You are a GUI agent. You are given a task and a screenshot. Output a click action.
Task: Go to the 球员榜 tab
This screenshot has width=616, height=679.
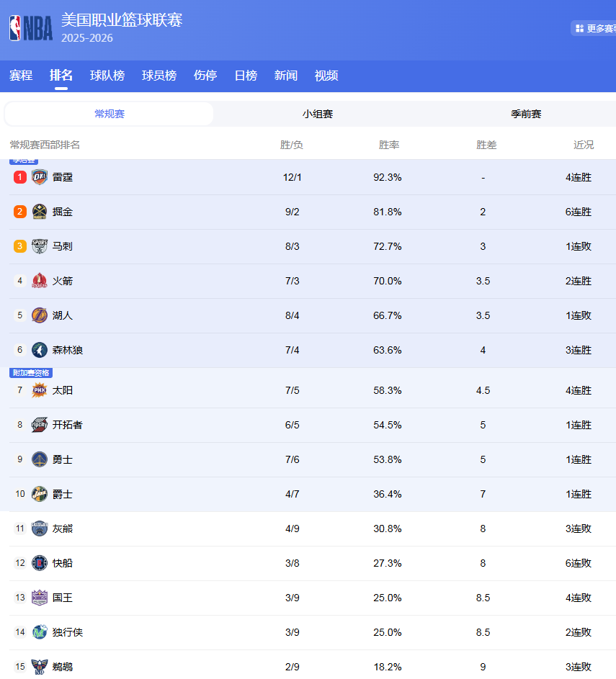tap(159, 76)
